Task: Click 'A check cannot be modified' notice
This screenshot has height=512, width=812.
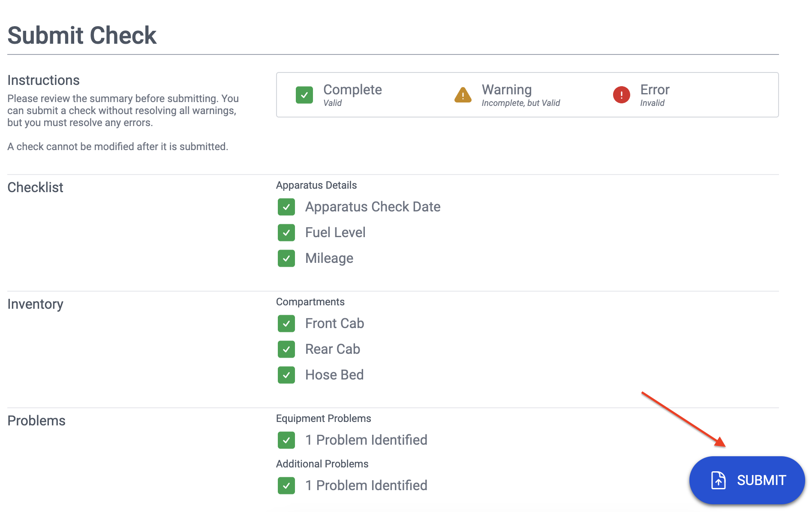Action: click(x=118, y=147)
